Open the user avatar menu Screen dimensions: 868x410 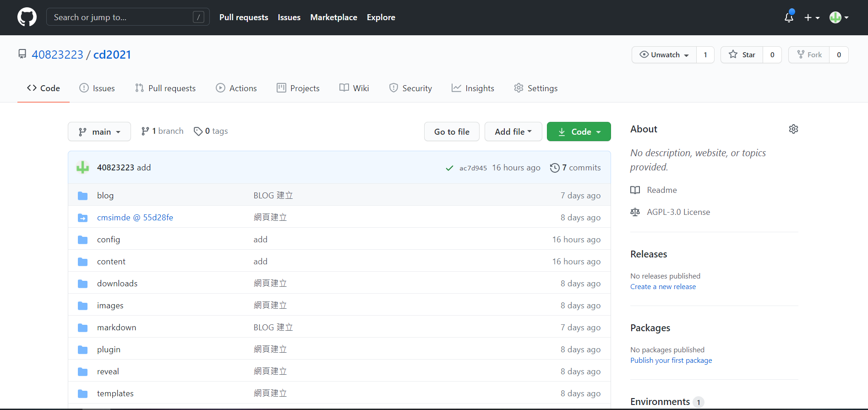click(839, 17)
